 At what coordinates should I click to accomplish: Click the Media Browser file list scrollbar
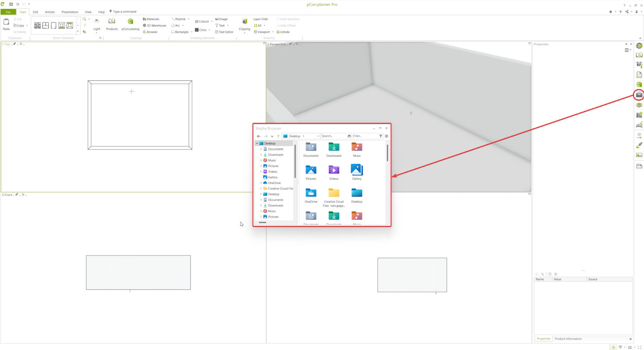point(387,153)
